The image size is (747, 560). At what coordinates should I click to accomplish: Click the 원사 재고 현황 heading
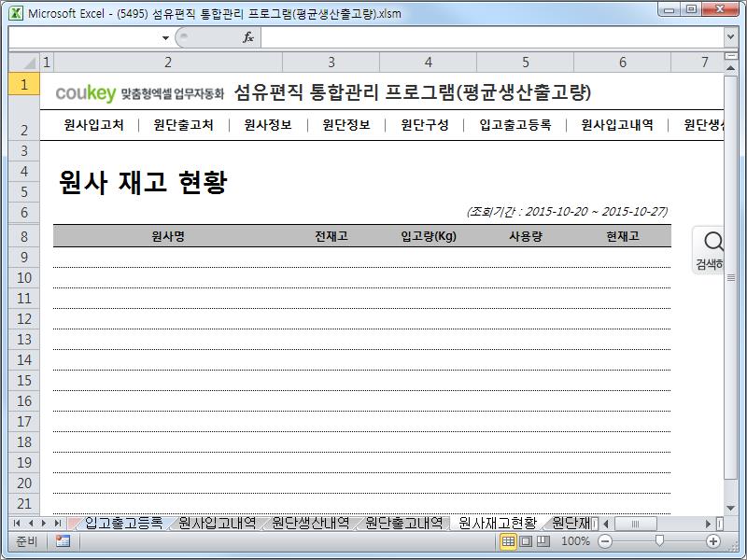click(x=143, y=182)
